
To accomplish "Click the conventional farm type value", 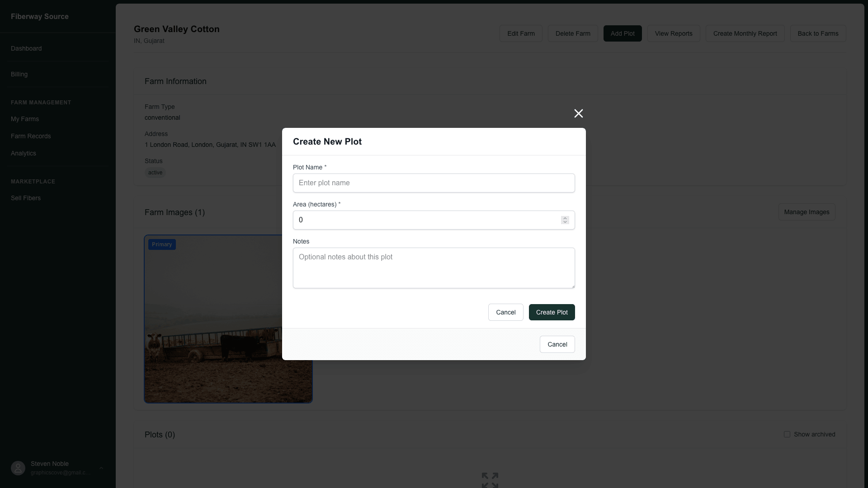I will tap(162, 117).
